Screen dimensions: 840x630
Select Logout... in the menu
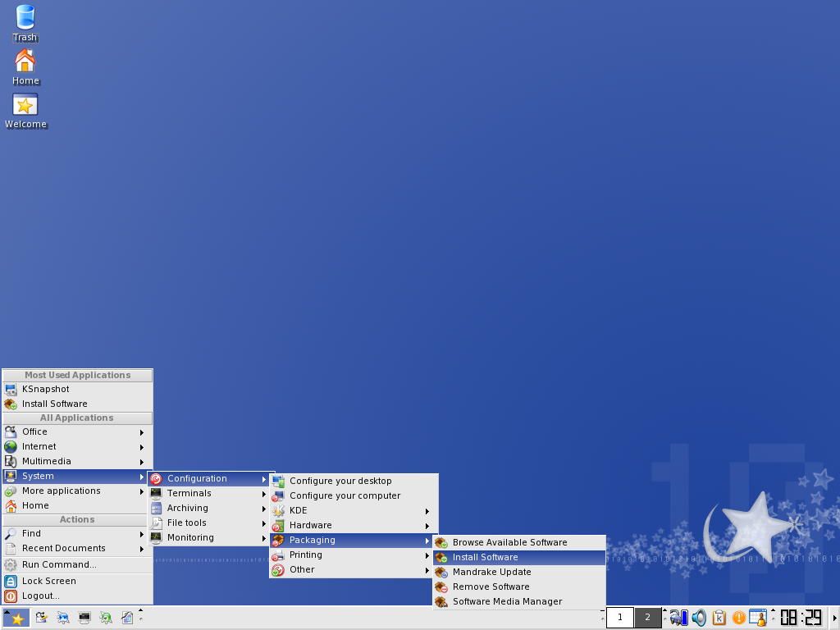(78, 596)
